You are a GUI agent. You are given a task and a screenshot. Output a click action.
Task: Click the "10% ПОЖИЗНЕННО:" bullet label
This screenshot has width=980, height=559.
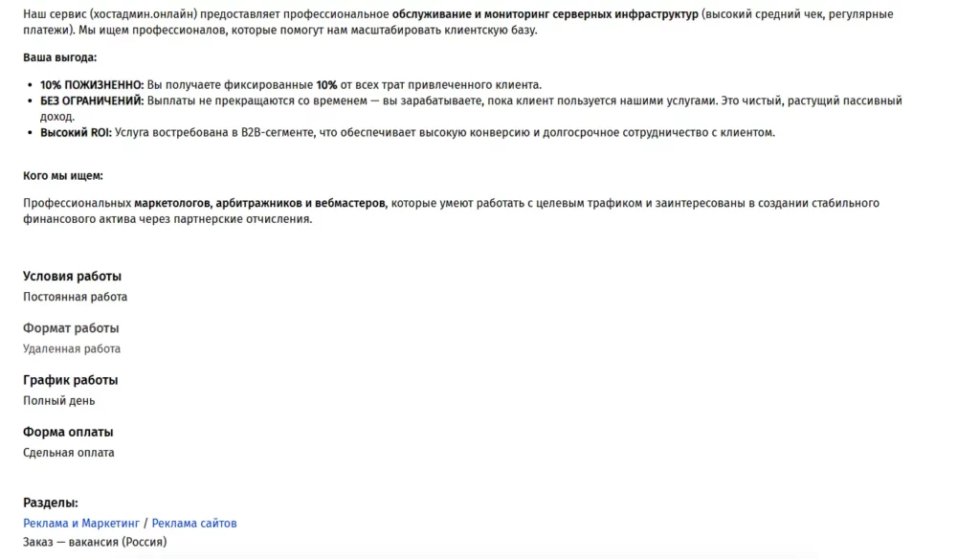pos(92,85)
